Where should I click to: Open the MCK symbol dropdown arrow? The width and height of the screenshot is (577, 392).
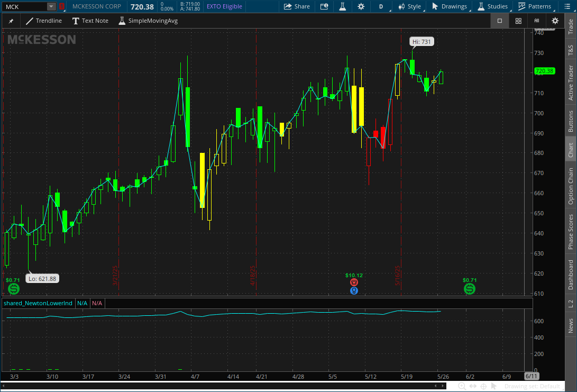(51, 7)
